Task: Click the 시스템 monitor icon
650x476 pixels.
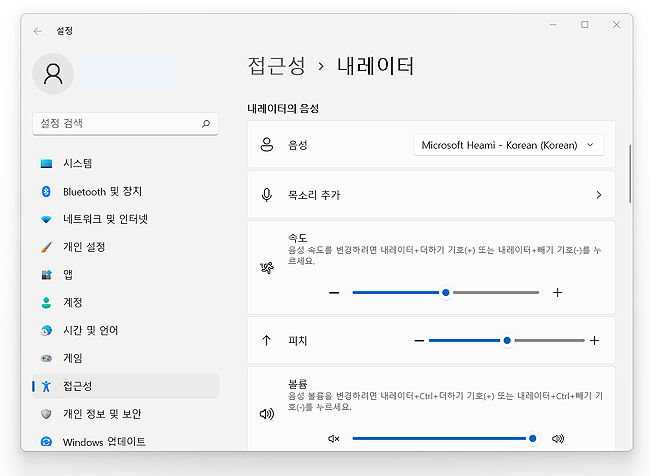Action: (46, 164)
